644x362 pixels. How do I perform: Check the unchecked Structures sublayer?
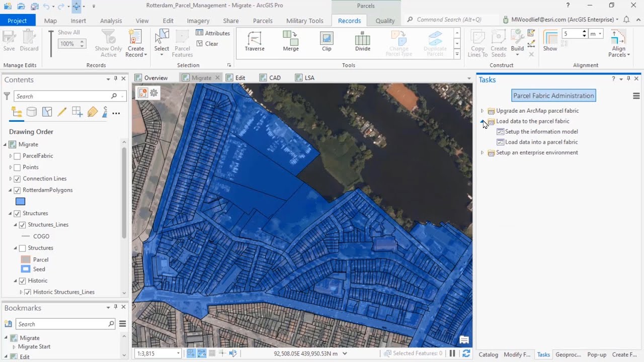(22, 248)
